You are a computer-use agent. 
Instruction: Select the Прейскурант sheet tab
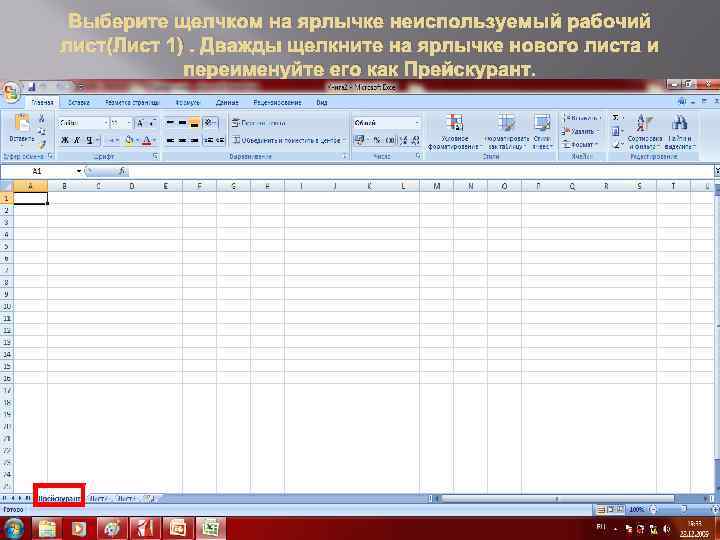click(59, 498)
